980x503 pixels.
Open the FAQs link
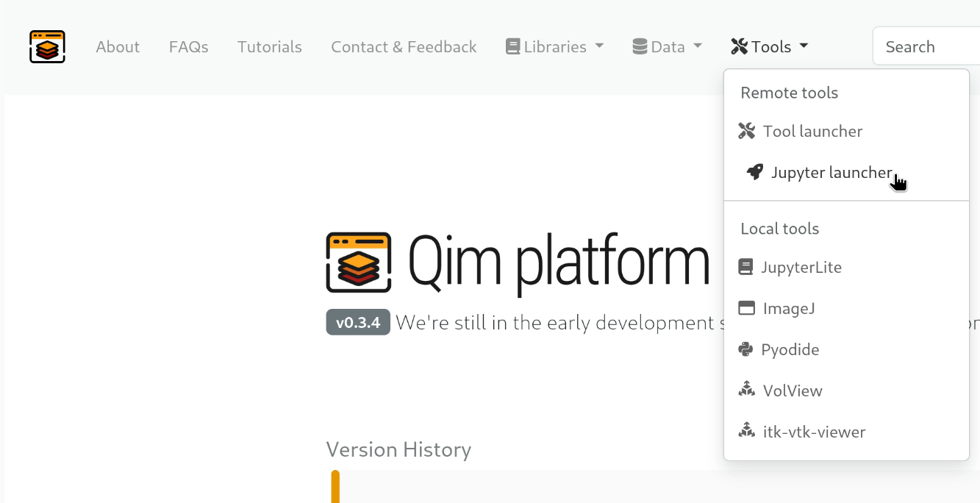click(x=189, y=47)
